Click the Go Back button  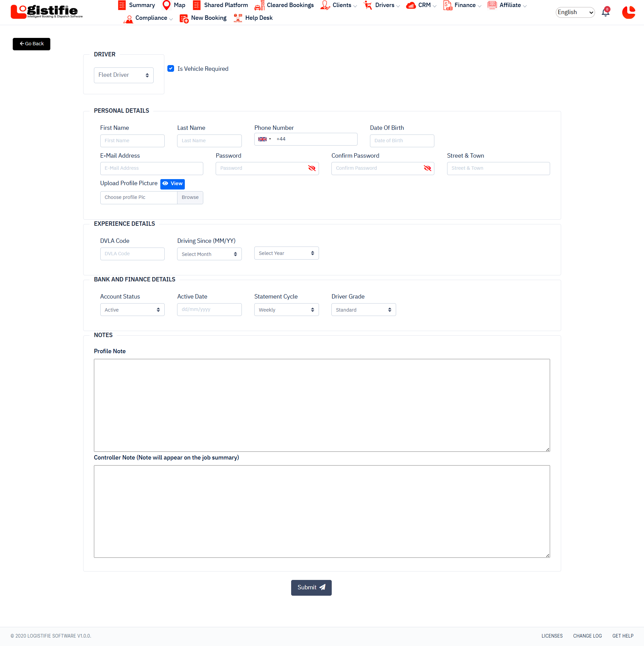[32, 44]
